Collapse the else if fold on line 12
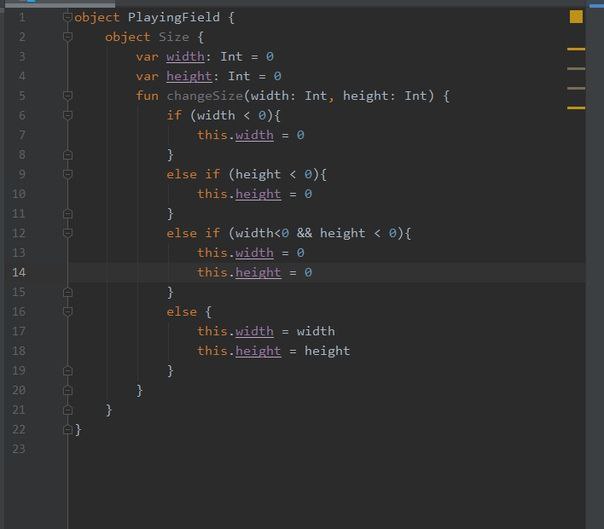Viewport: 604px width, 529px height. pyautogui.click(x=67, y=233)
